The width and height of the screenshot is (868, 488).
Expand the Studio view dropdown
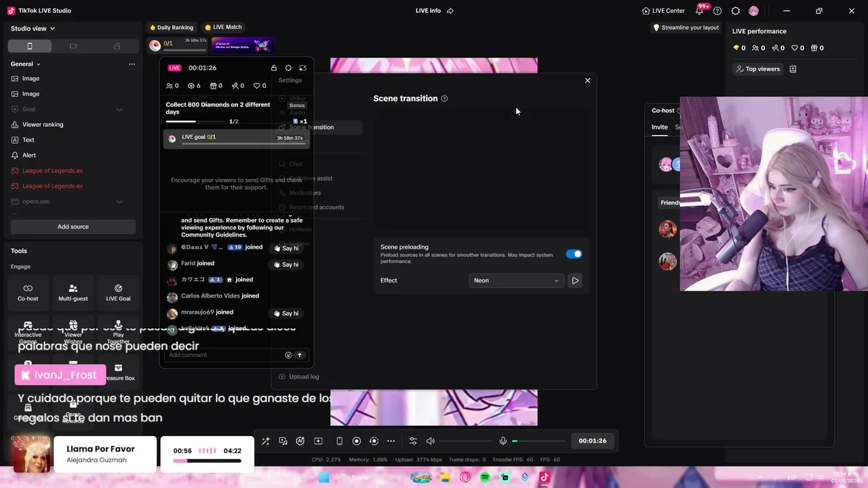point(33,28)
